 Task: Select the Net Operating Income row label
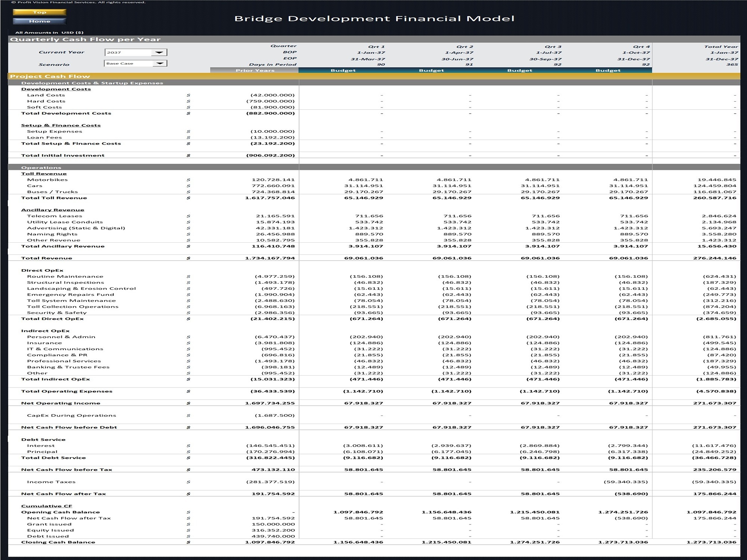[61, 403]
